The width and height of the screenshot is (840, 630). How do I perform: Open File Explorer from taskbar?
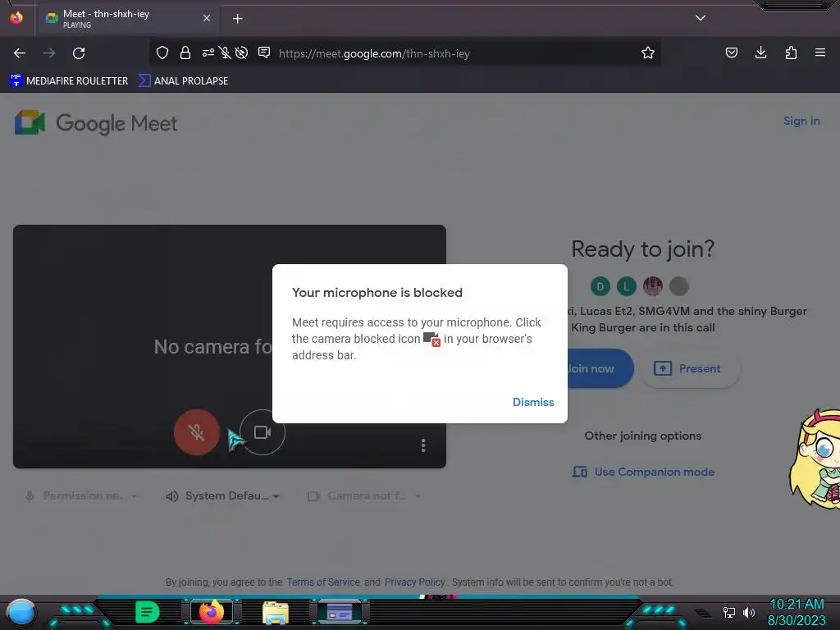pyautogui.click(x=276, y=612)
